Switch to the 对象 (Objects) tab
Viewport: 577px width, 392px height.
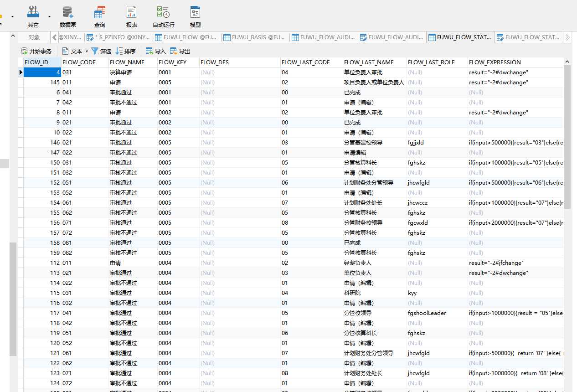tap(34, 37)
